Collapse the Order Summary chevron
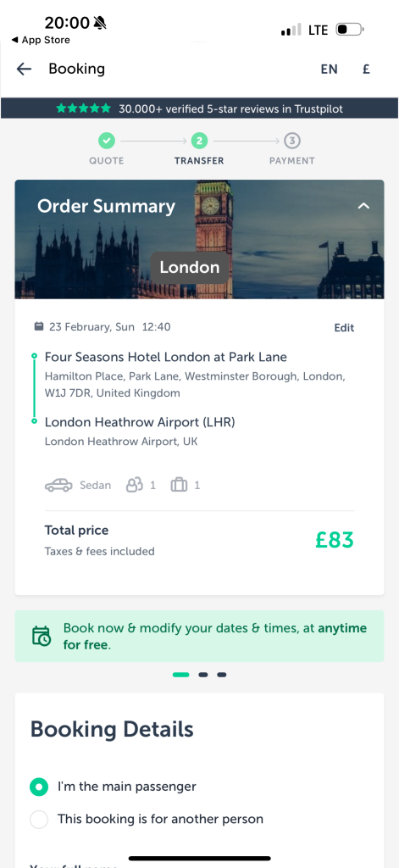Viewport: 399px width, 868px height. [x=363, y=206]
